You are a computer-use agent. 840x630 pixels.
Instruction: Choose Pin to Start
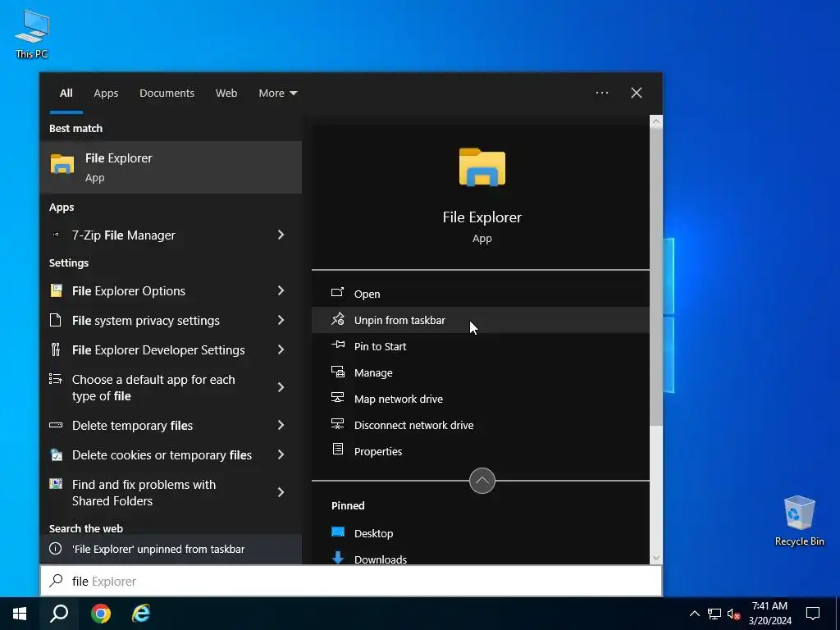[x=481, y=346]
